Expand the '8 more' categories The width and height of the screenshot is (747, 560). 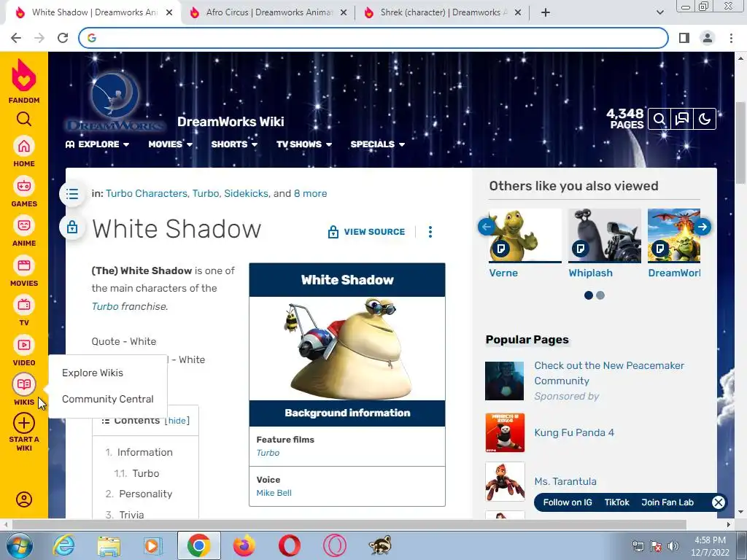tap(310, 194)
